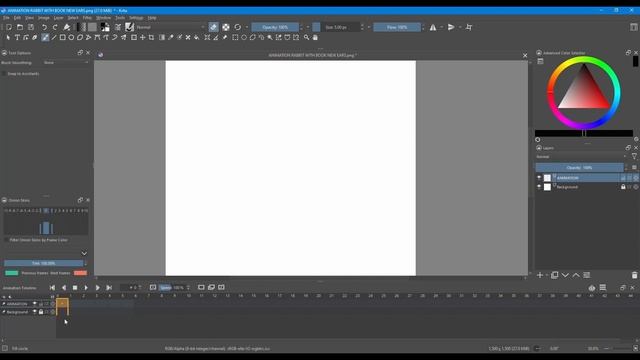This screenshot has height=360, width=640.
Task: Jump to first frame
Action: tap(52, 288)
